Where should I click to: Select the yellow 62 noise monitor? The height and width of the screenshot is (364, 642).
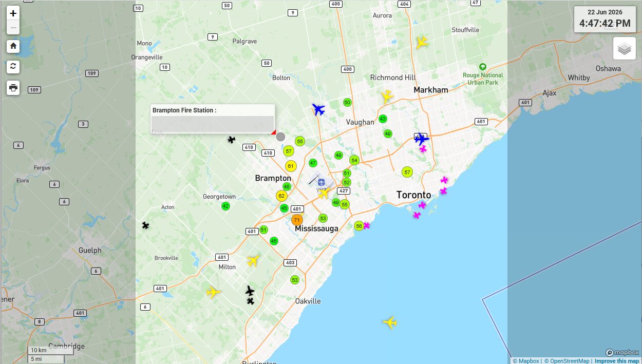pyautogui.click(x=281, y=196)
